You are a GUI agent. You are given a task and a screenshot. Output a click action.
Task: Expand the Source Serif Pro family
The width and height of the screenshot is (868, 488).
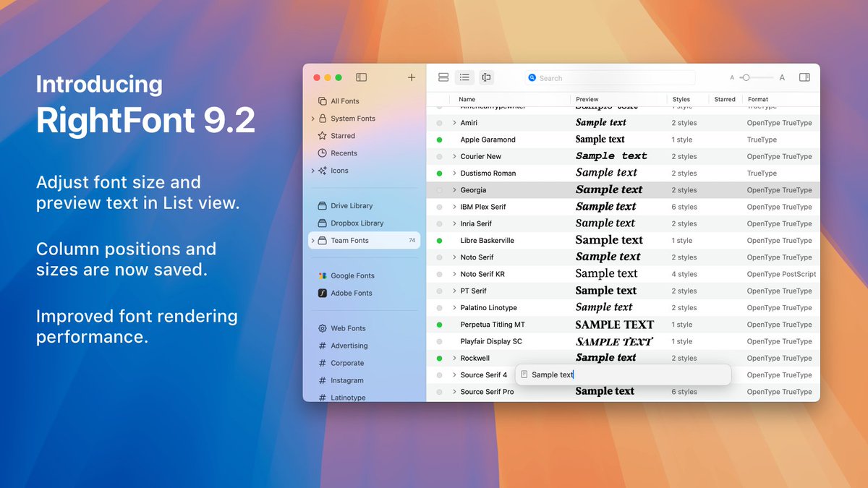[454, 392]
